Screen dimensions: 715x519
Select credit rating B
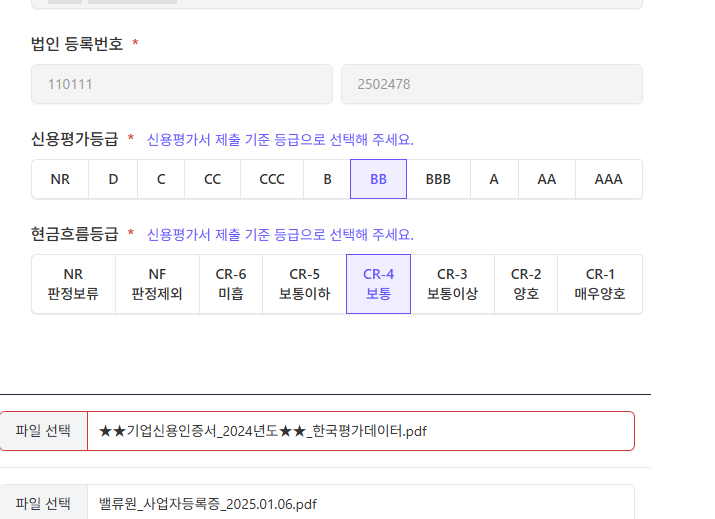click(x=326, y=179)
